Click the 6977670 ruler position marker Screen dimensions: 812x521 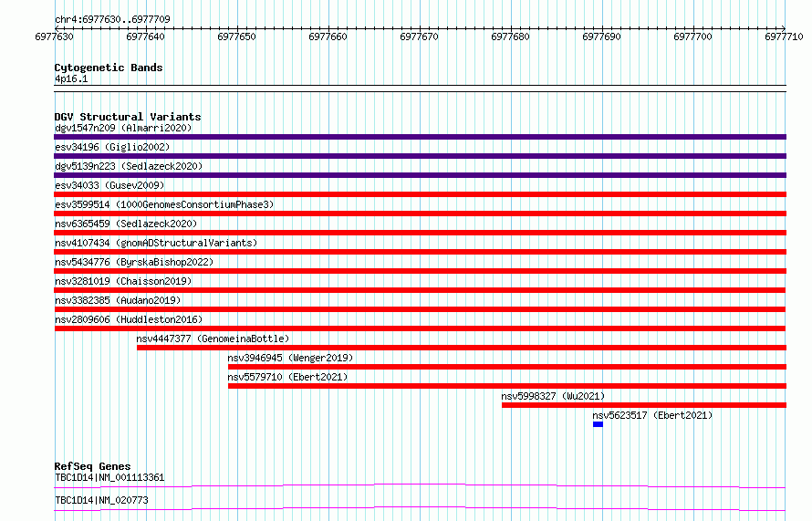(x=420, y=36)
